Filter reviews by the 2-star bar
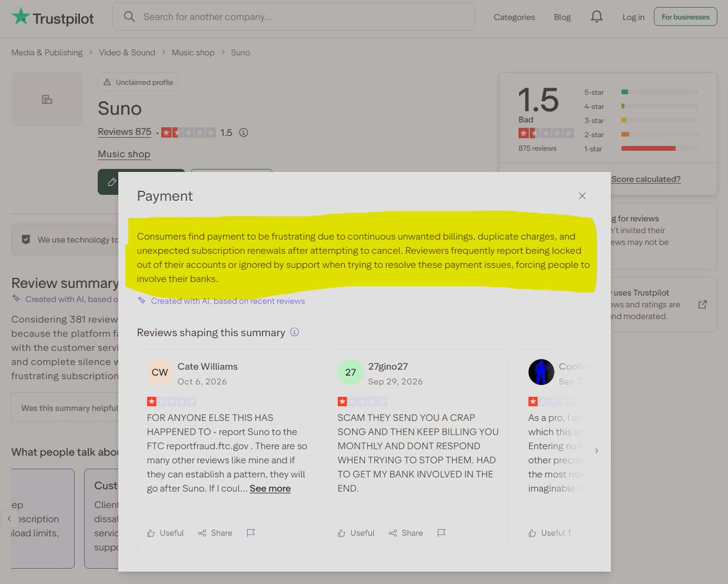728x584 pixels. tap(659, 134)
